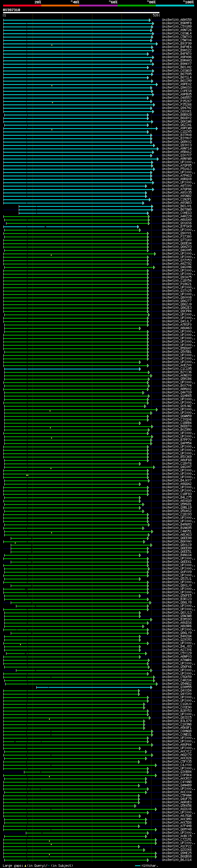Select hit label UniRef100_Q9HE25
Viewport: 197px width, 868px height.
point(177,853)
